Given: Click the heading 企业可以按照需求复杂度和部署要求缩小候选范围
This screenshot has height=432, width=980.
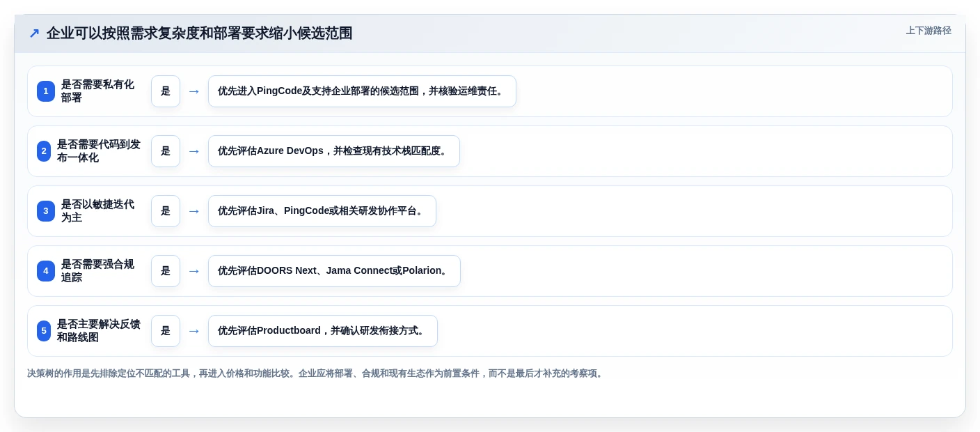Looking at the screenshot, I should coord(199,33).
